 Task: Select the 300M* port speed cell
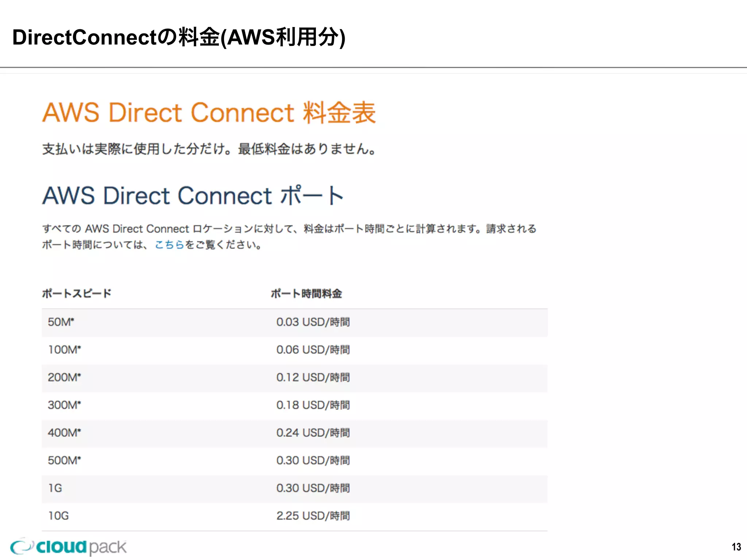64,405
